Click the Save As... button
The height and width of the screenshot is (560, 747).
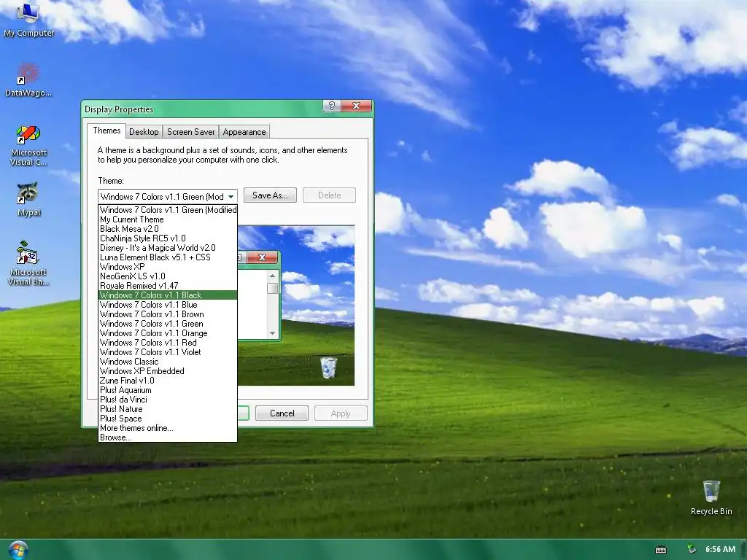(x=270, y=195)
